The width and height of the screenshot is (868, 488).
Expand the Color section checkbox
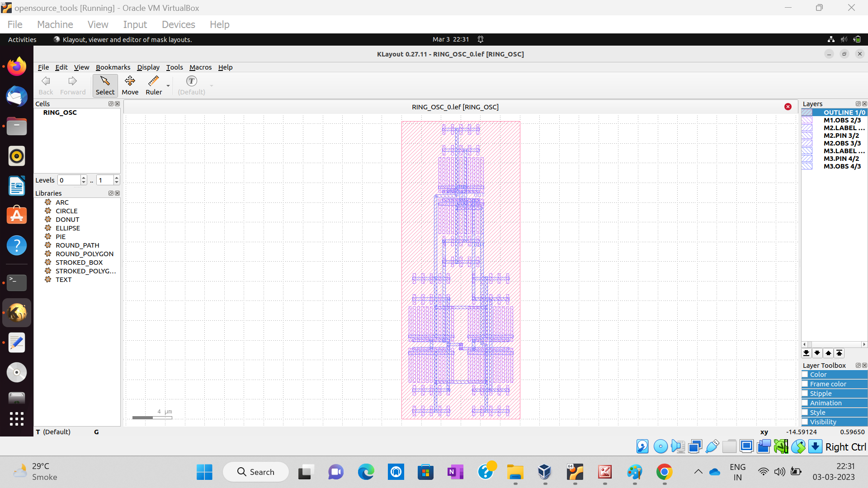tap(805, 375)
